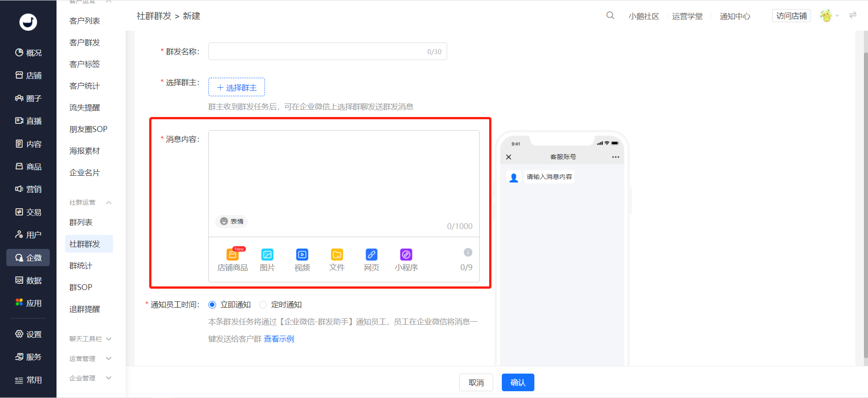Open 群SOP in the submenu
Viewport: 868px width, 398px height.
pos(81,287)
